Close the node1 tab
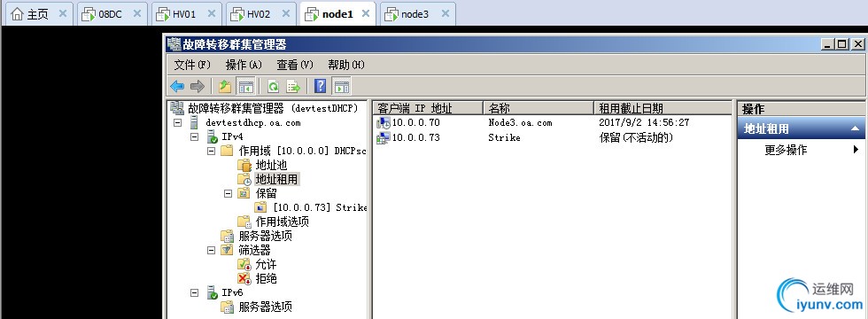Screen dimensions: 868x319 click(x=365, y=14)
